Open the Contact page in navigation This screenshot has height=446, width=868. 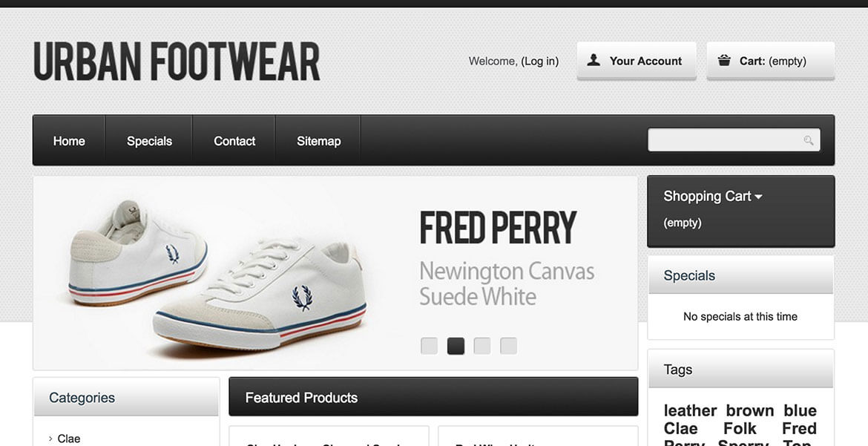234,141
